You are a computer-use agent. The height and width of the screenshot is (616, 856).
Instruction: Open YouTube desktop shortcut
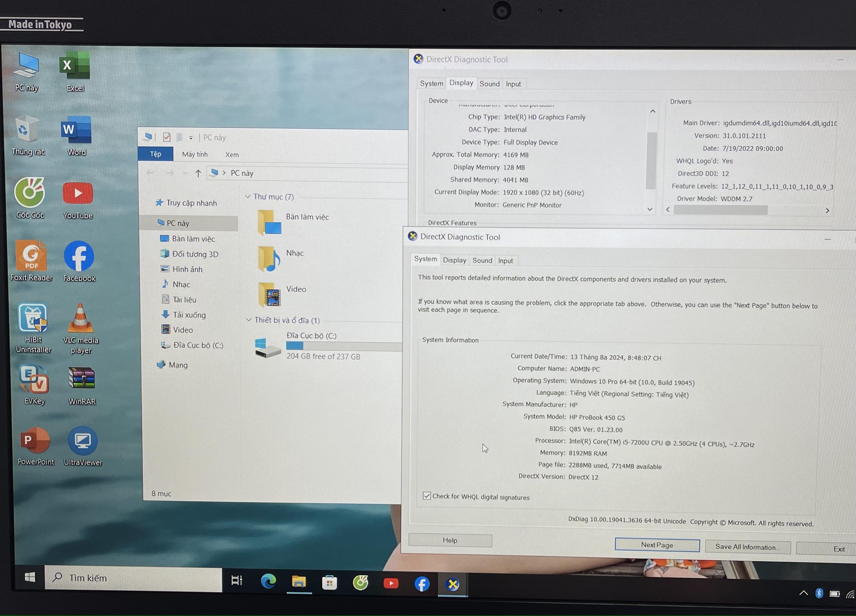point(78,200)
